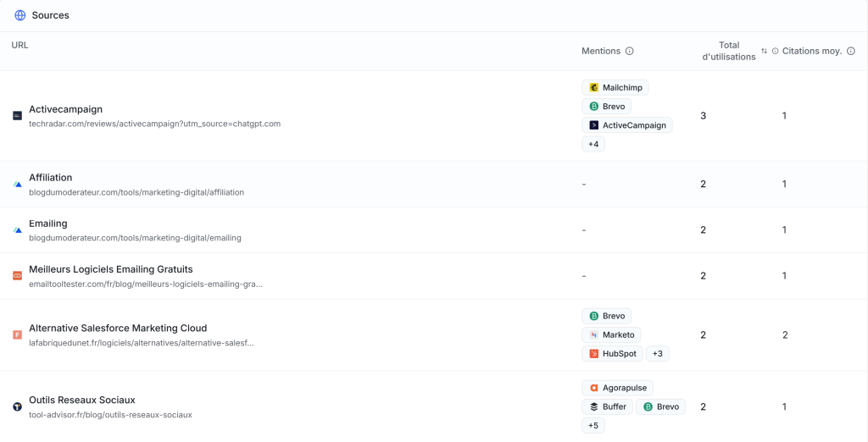Expand the +3 more mentions badge
The image size is (868, 442).
658,353
